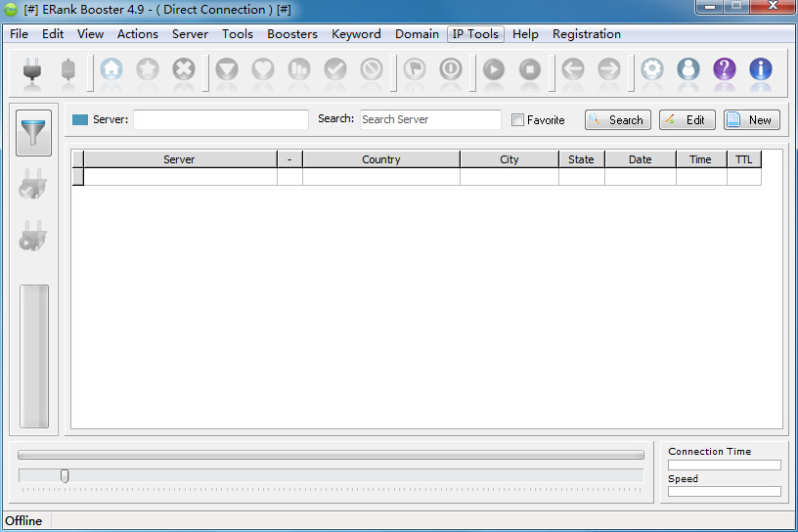Enable the Favorite checkbox
Image resolution: width=798 pixels, height=532 pixels.
[518, 120]
